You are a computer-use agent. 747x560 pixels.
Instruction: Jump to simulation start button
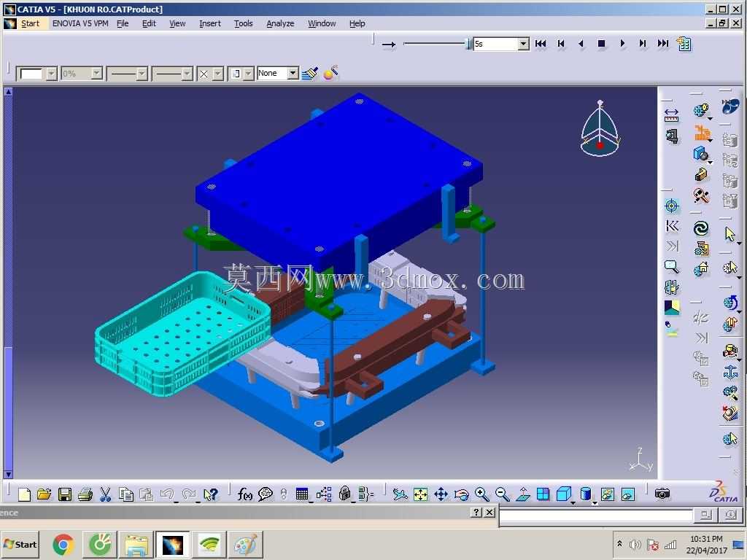(x=541, y=44)
